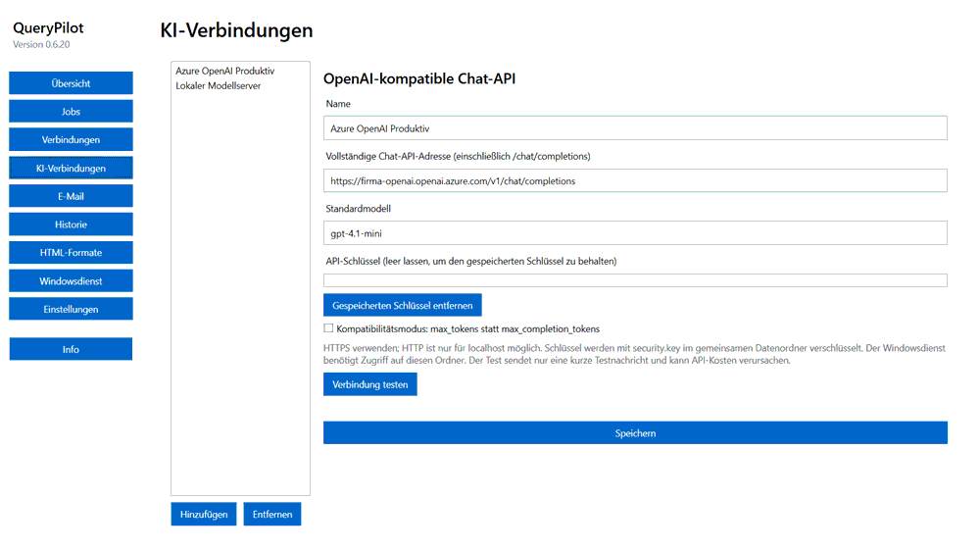
Task: Click the KI-Verbindungen page heading
Action: point(236,30)
